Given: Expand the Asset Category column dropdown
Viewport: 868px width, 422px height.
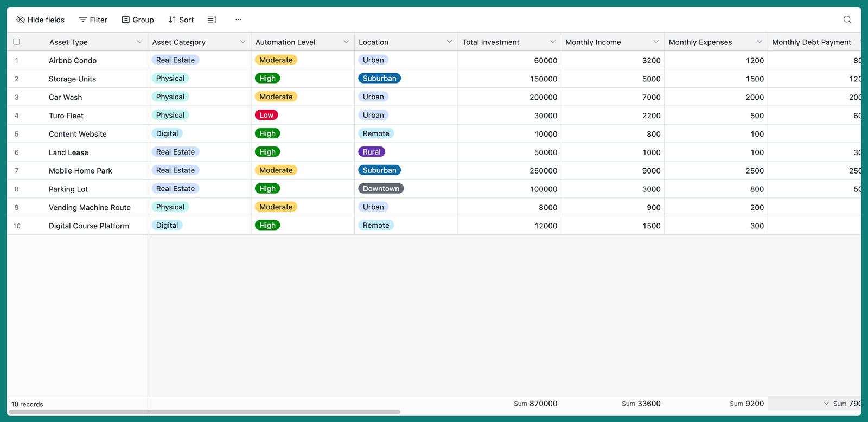Looking at the screenshot, I should (242, 42).
